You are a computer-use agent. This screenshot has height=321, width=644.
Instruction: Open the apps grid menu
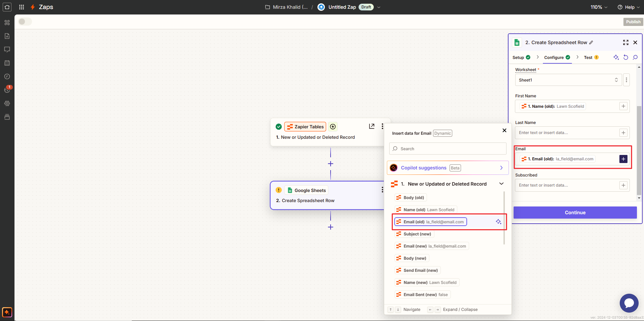(22, 7)
